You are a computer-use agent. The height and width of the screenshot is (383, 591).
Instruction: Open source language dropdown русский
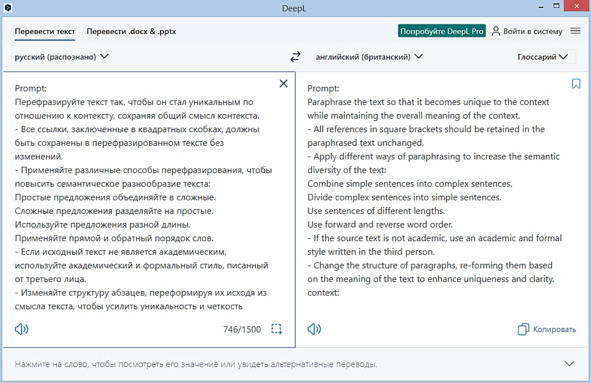click(61, 57)
